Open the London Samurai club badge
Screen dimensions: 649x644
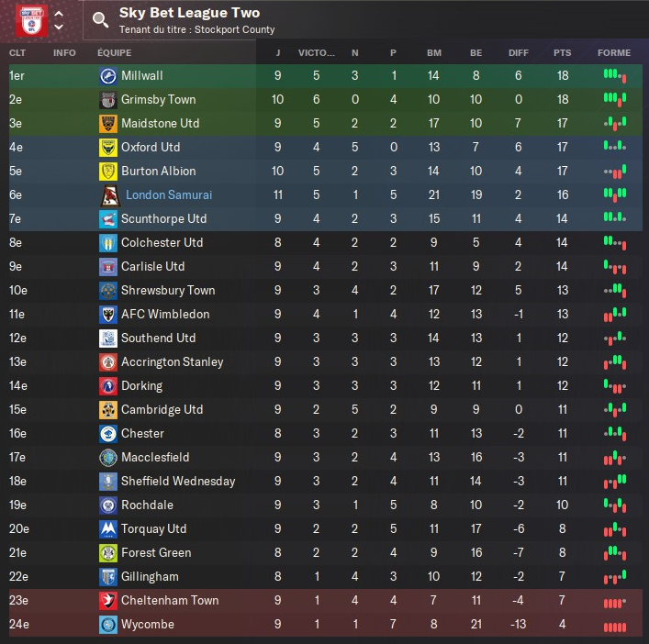109,195
